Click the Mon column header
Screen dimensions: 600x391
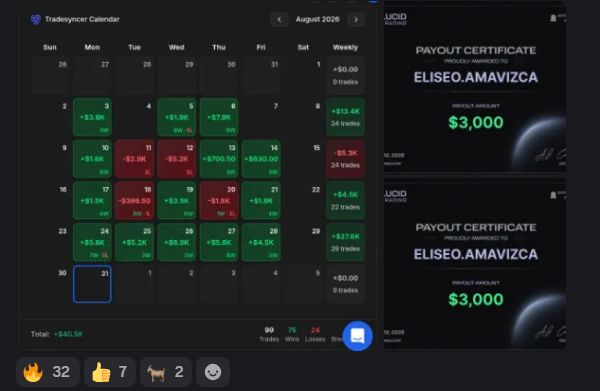point(92,47)
